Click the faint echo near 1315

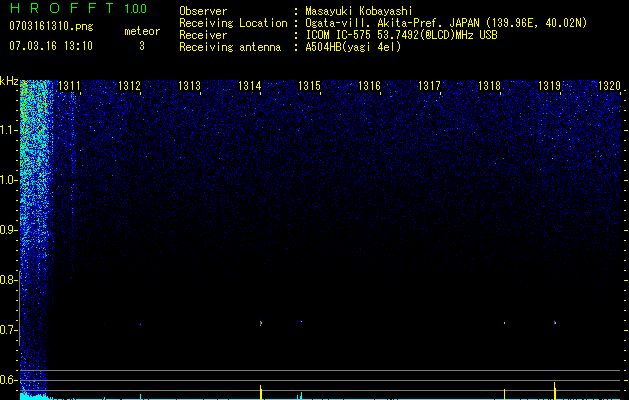click(300, 321)
